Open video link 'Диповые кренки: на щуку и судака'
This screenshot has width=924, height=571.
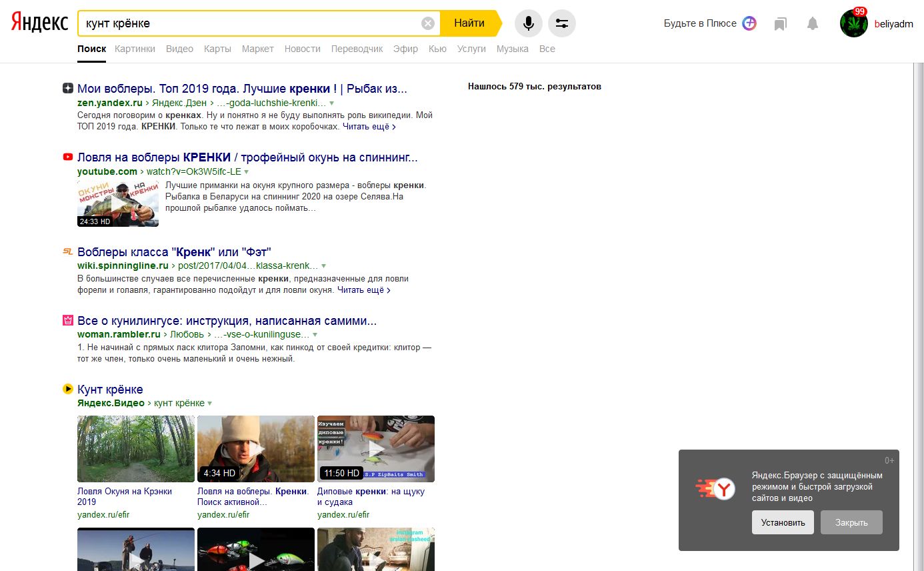coord(371,496)
